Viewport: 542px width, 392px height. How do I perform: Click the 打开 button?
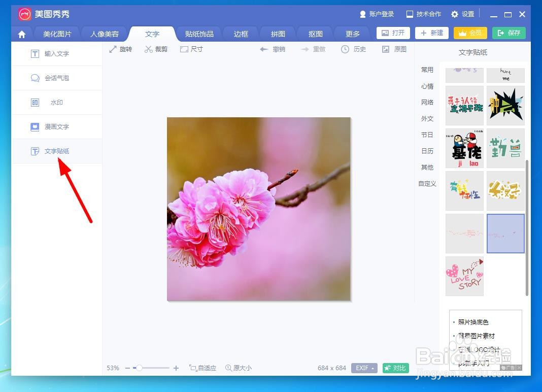(393, 33)
